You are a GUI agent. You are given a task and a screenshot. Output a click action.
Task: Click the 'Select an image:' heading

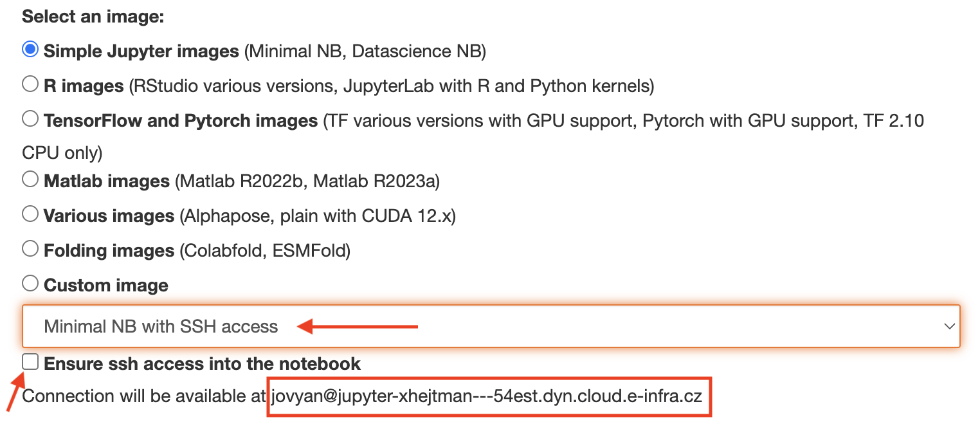(x=93, y=16)
